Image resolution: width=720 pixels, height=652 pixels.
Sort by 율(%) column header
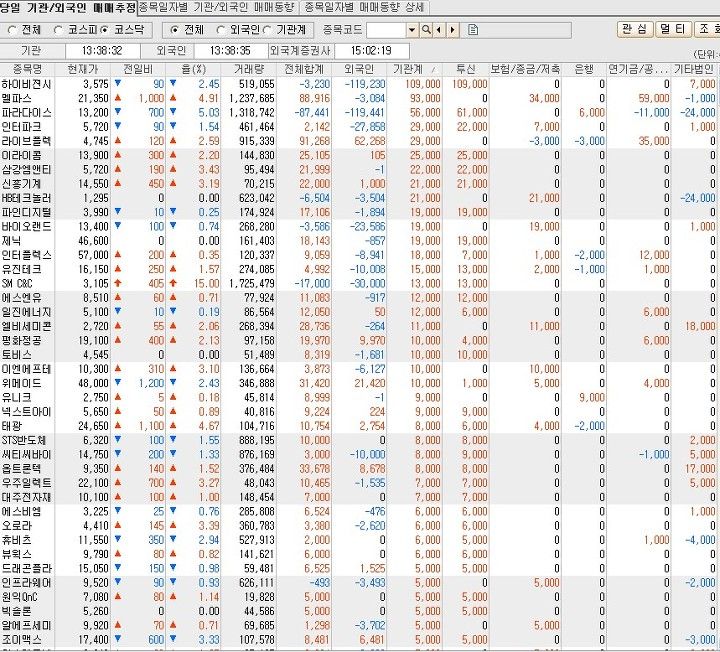pos(193,69)
